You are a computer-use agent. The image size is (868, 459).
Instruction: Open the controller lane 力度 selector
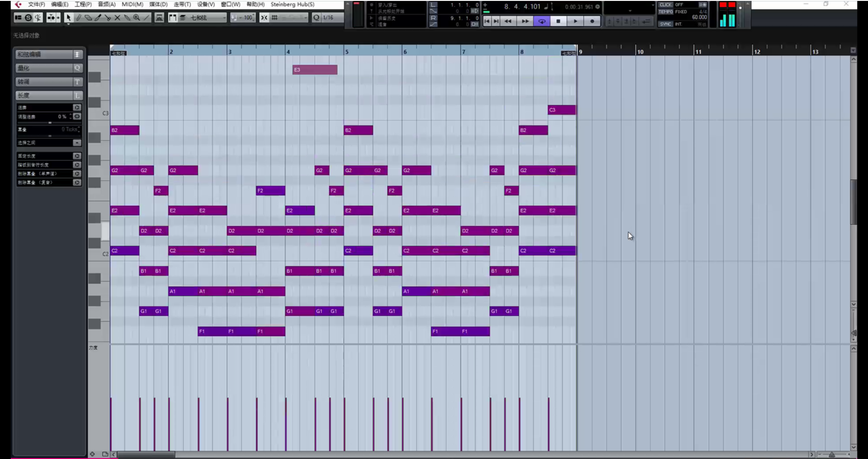(x=93, y=348)
